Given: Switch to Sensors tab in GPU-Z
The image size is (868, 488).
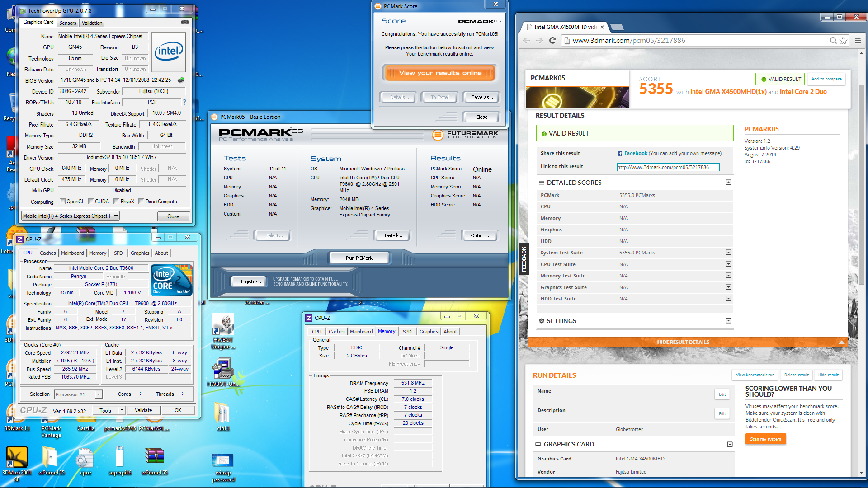Looking at the screenshot, I should (x=68, y=23).
